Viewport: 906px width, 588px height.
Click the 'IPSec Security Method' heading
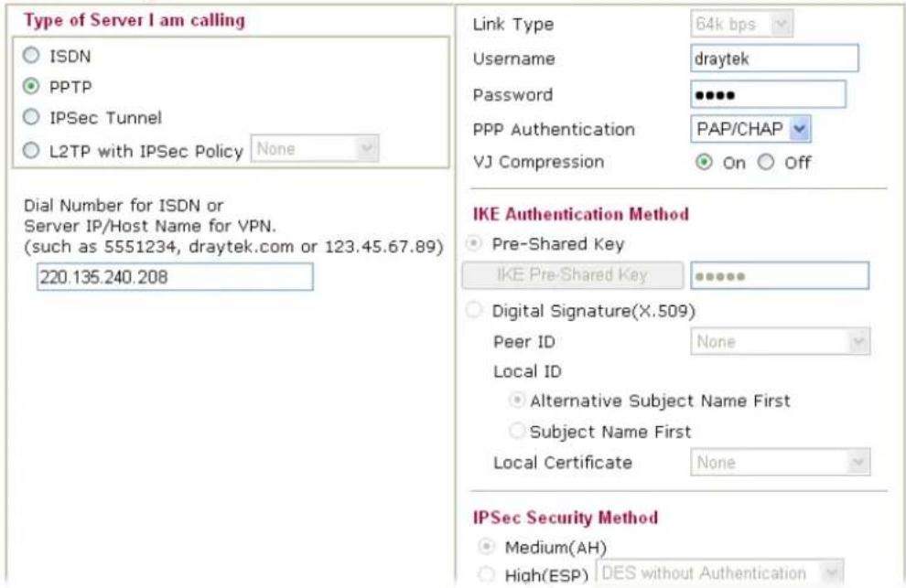pos(565,518)
